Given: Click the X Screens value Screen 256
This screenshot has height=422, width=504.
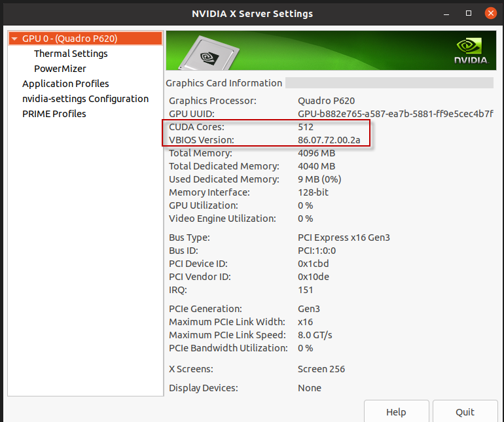Looking at the screenshot, I should (321, 369).
